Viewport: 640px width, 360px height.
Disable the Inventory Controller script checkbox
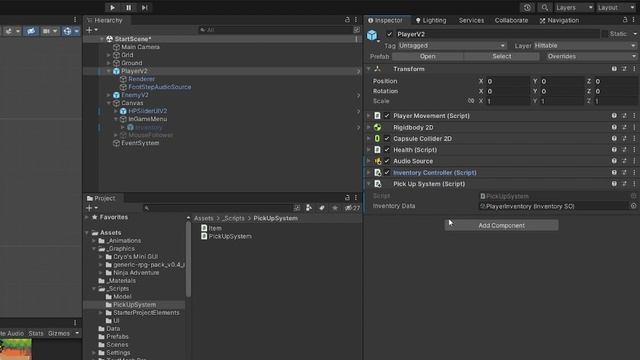pyautogui.click(x=387, y=173)
